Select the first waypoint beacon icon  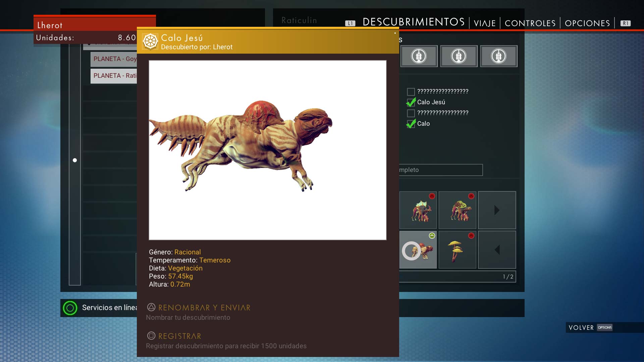point(419,56)
